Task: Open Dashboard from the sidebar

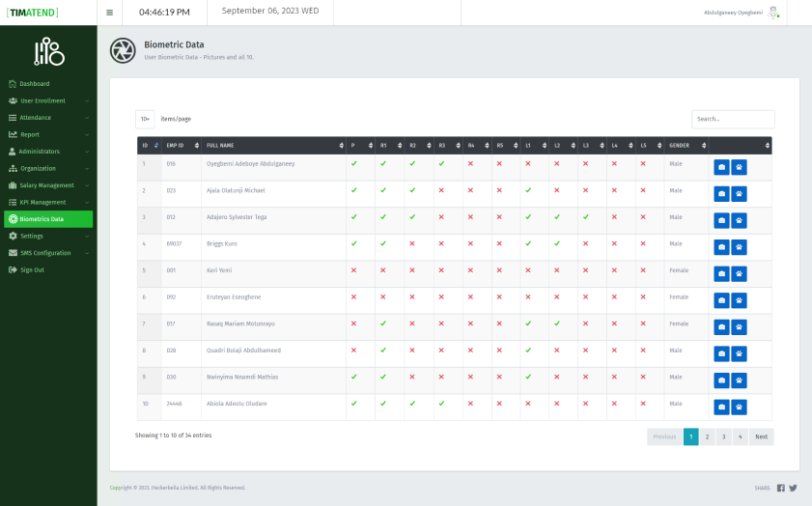Action: (34, 84)
